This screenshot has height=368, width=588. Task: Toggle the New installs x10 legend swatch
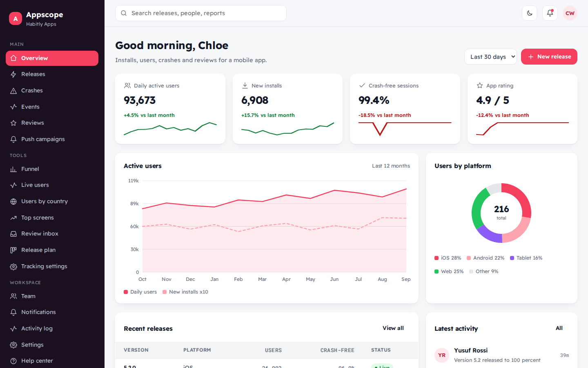165,292
